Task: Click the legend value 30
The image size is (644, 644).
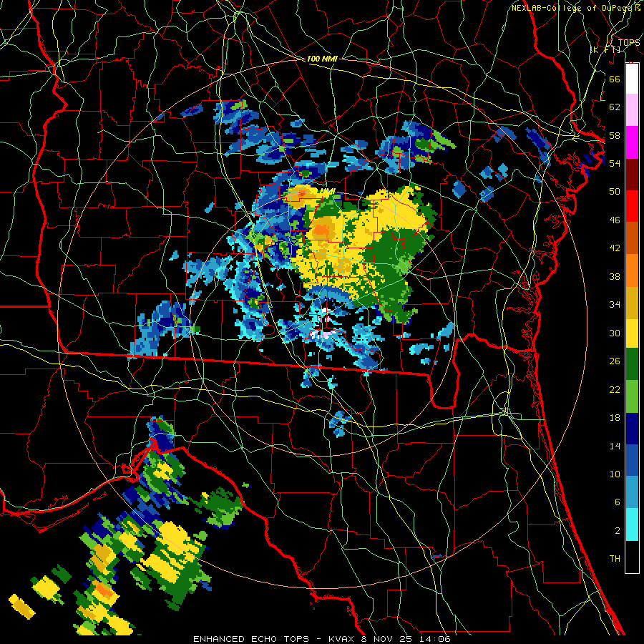Action: tap(615, 333)
